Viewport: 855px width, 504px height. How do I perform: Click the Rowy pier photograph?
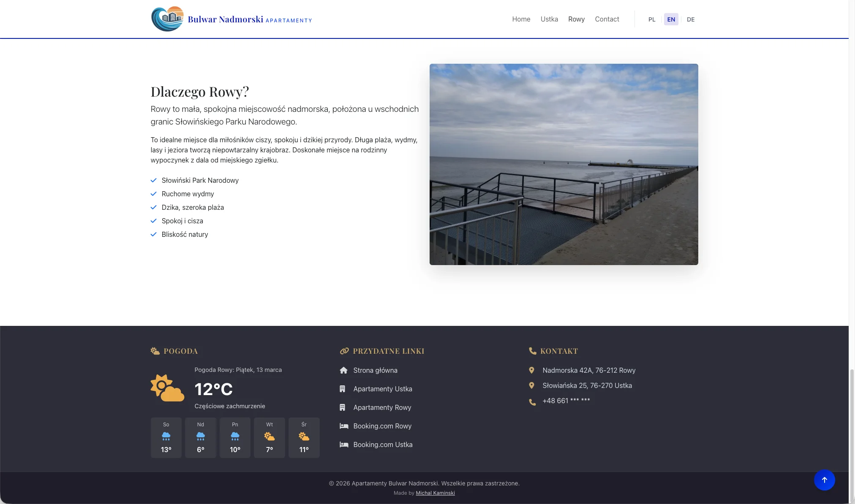tap(564, 164)
